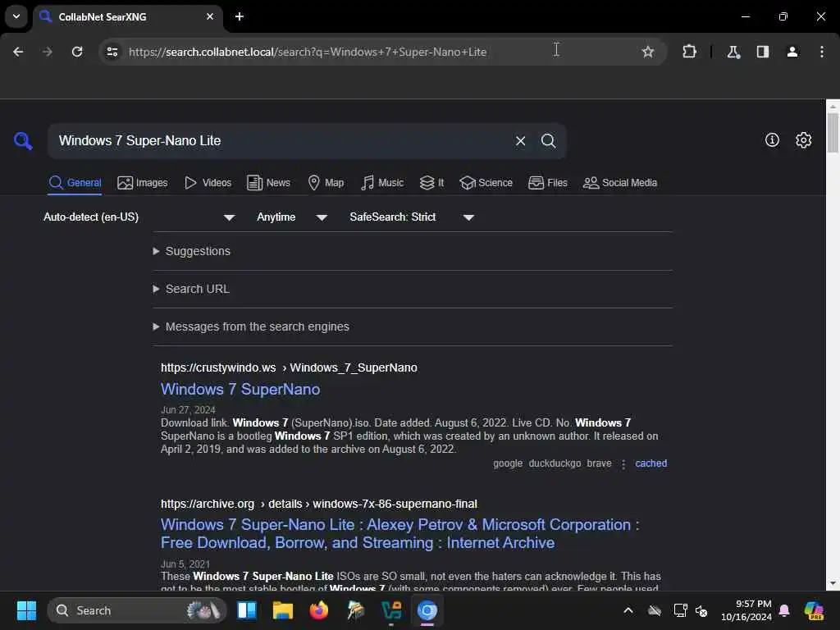Open Windows Start menu
The height and width of the screenshot is (630, 840).
point(26,610)
